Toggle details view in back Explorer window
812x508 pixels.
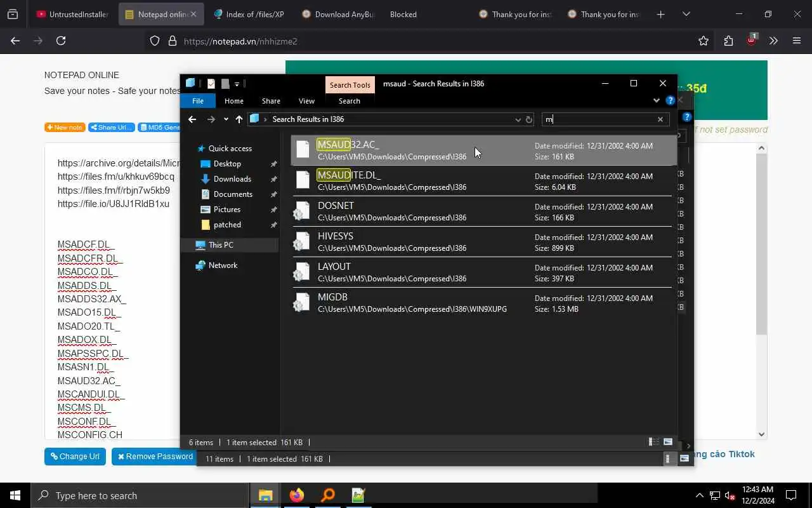coord(667,458)
